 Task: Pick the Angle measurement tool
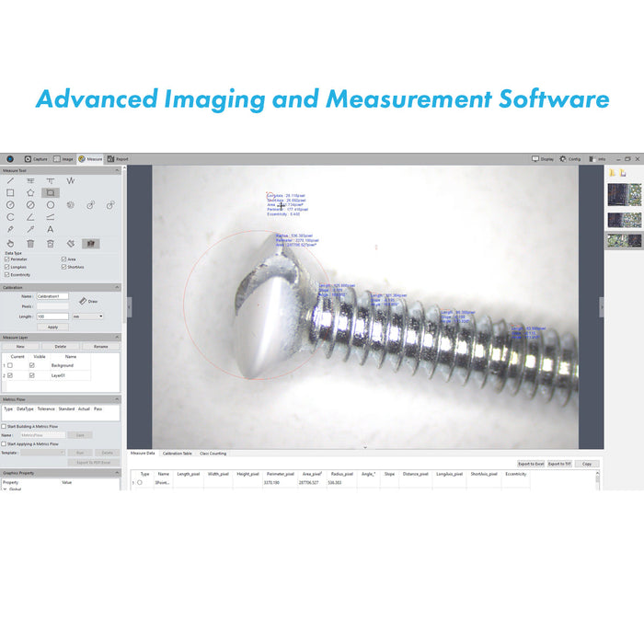point(30,217)
